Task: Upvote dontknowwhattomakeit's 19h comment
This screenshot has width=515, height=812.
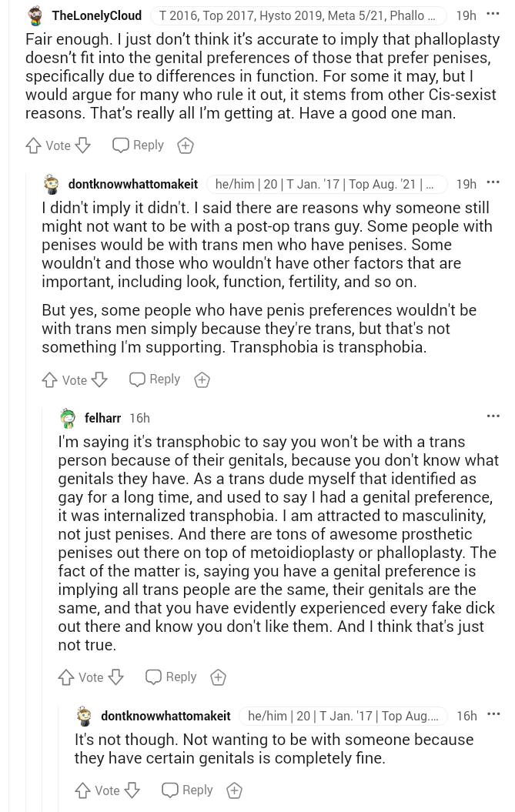Action: [x=50, y=379]
